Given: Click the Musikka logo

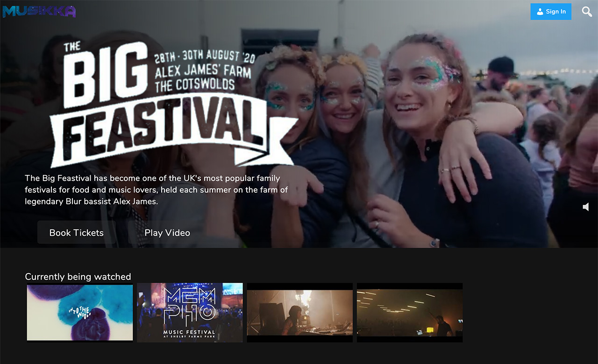Looking at the screenshot, I should click(x=39, y=11).
